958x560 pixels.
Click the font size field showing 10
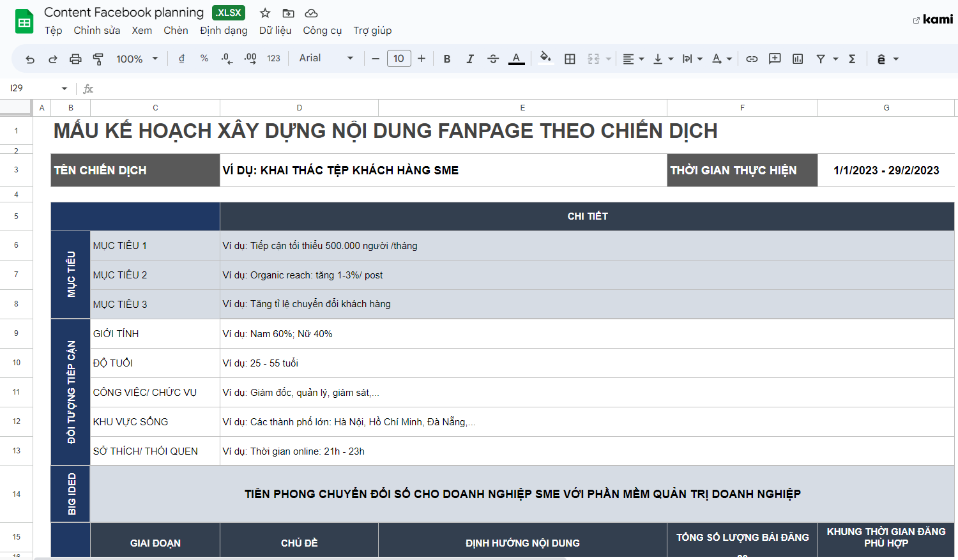[399, 59]
